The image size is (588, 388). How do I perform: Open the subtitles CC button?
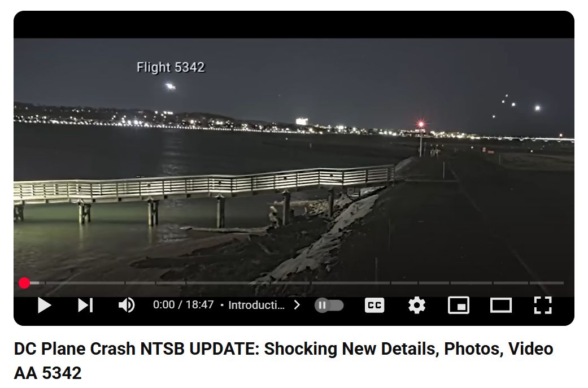pyautogui.click(x=374, y=305)
